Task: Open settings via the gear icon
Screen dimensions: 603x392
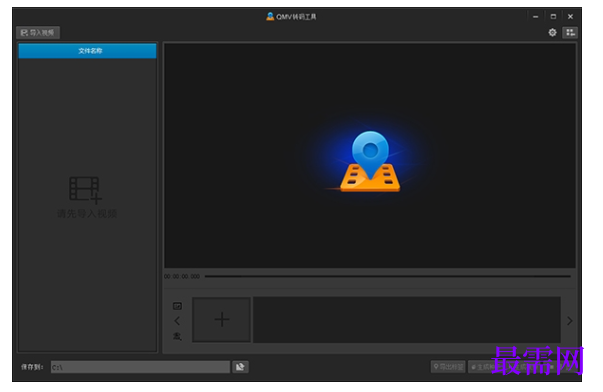Action: [x=552, y=33]
